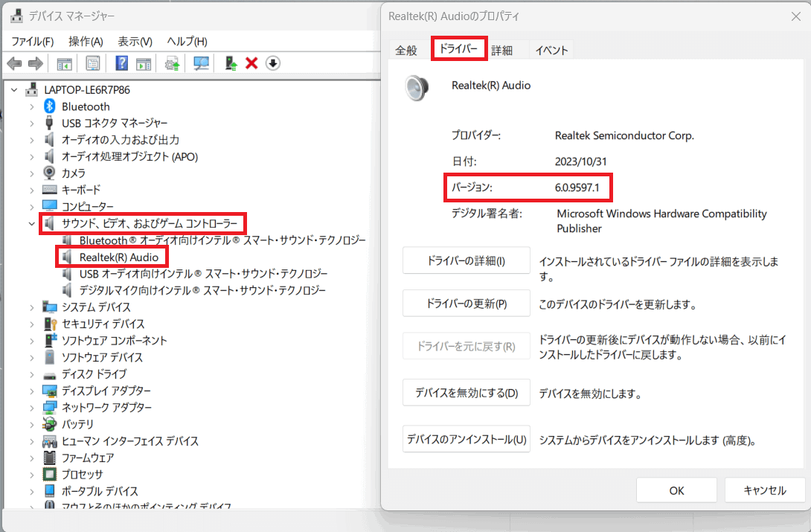This screenshot has width=811, height=532.
Task: Open the ヘルプ(H) menu
Action: pyautogui.click(x=187, y=42)
